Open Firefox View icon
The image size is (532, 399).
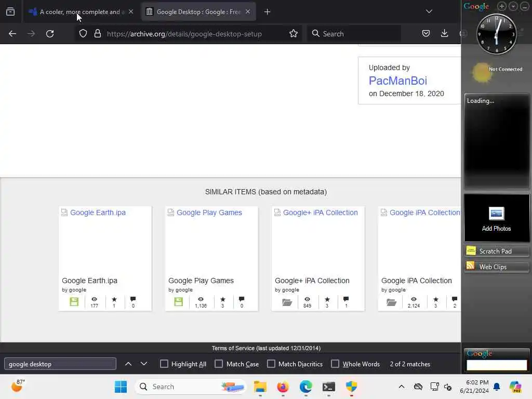(x=10, y=12)
